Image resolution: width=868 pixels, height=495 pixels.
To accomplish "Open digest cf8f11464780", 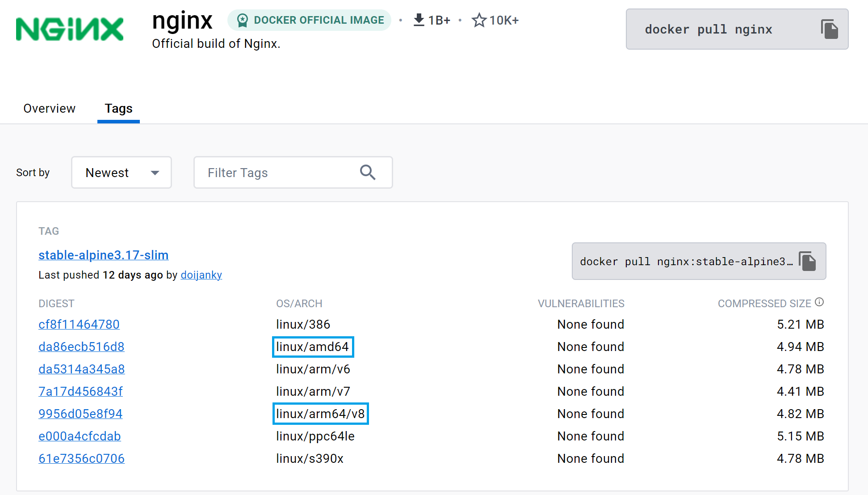I will click(79, 324).
